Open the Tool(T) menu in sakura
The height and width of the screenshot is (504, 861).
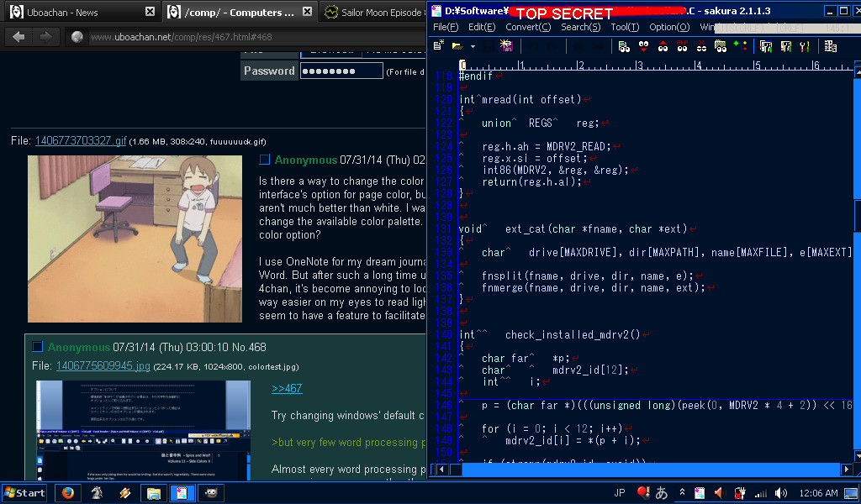click(x=625, y=27)
